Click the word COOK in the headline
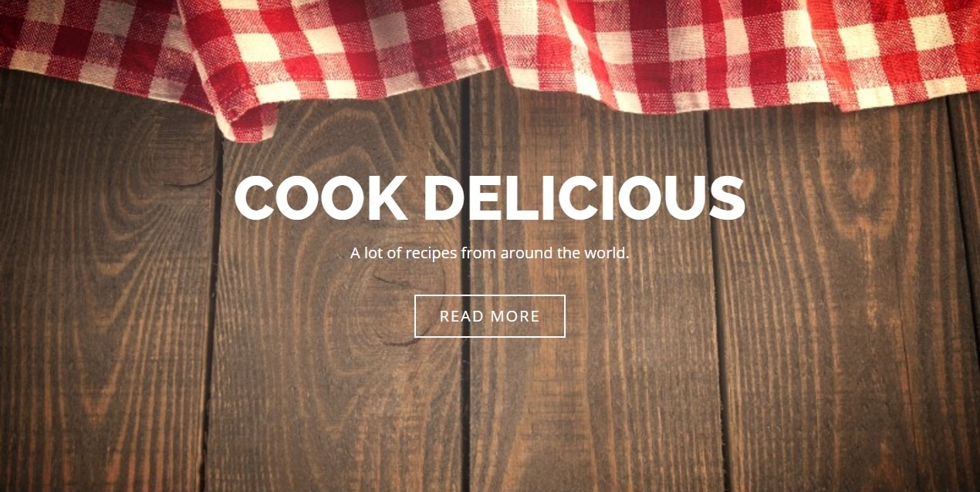Image resolution: width=980 pixels, height=492 pixels. 320,198
